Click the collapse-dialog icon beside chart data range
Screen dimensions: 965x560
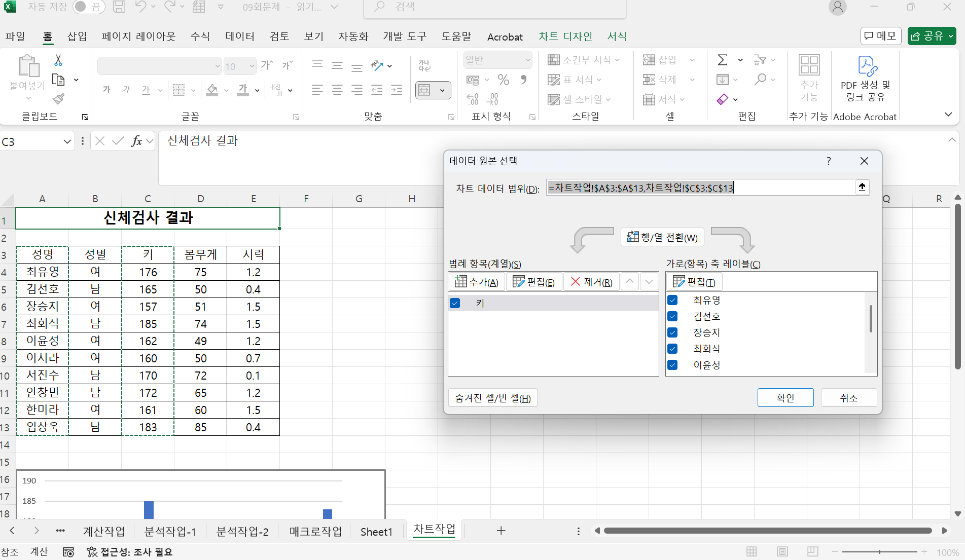click(862, 187)
